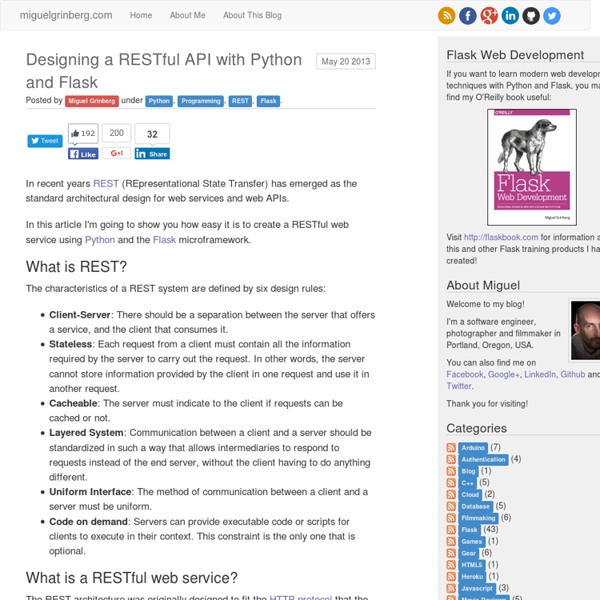Open About This Blog menu item
The width and height of the screenshot is (600, 600).
(x=252, y=15)
